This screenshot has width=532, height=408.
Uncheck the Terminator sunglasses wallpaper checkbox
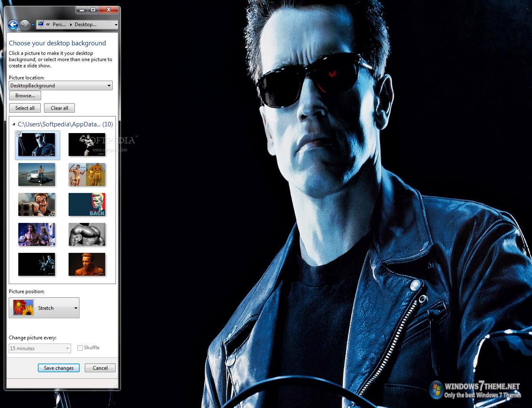19,134
